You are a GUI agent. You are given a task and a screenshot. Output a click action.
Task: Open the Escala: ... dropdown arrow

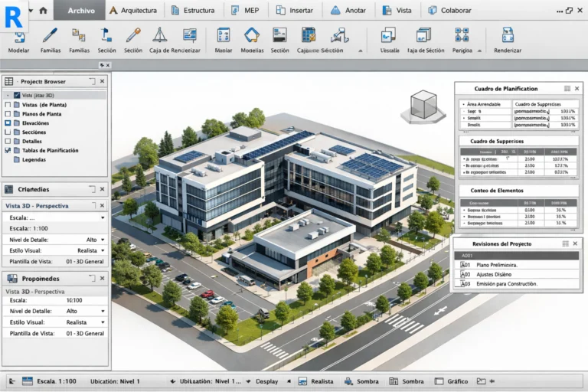tap(103, 217)
